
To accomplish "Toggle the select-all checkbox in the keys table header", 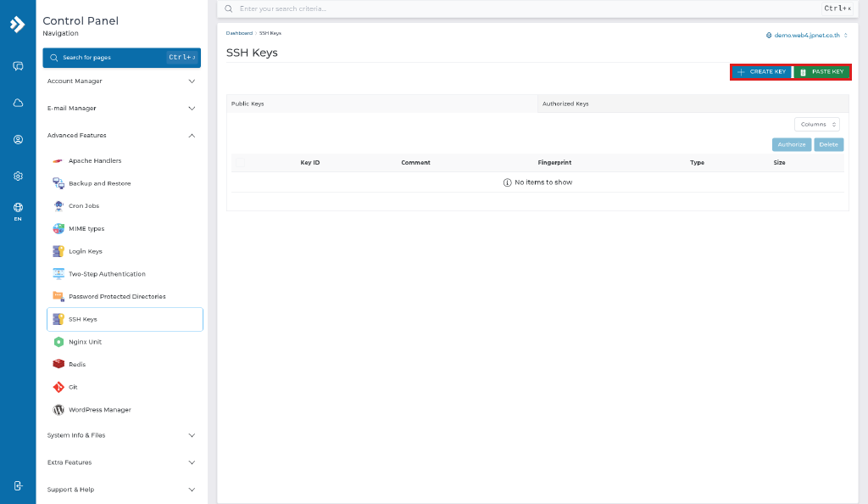I will 240,162.
